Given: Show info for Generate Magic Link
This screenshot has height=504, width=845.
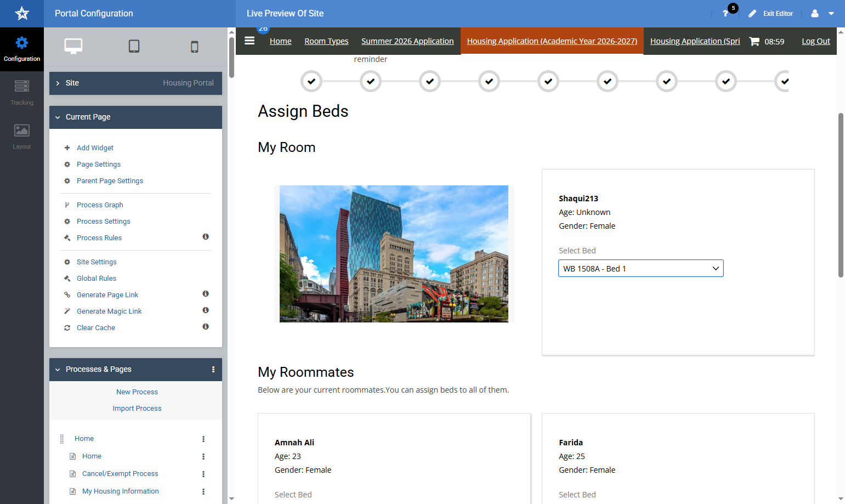Looking at the screenshot, I should click(x=206, y=310).
